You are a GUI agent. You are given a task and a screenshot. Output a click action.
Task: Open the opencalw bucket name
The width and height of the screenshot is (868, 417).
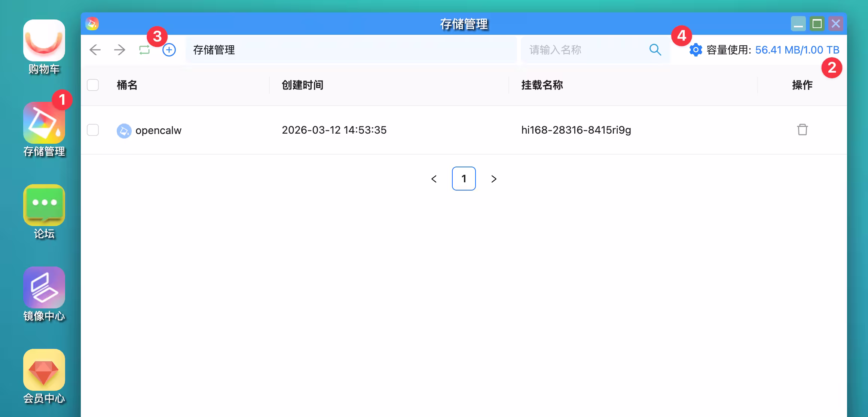click(159, 130)
